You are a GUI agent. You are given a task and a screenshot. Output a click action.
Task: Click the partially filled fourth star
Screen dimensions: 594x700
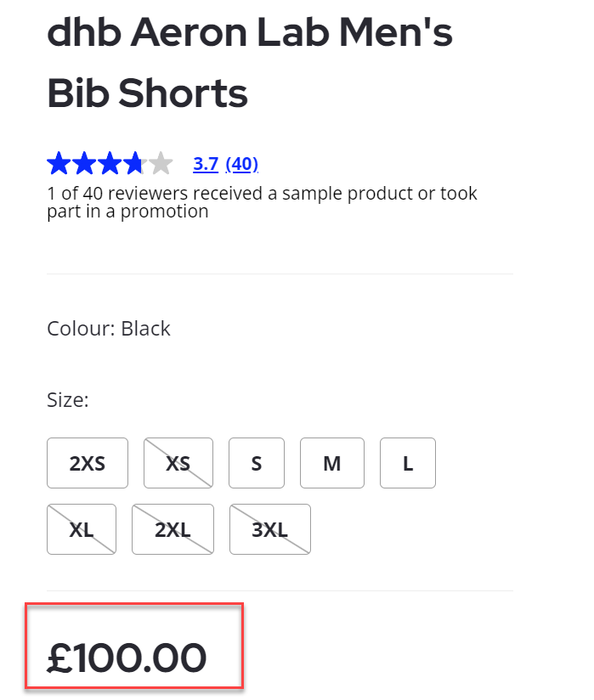[135, 163]
